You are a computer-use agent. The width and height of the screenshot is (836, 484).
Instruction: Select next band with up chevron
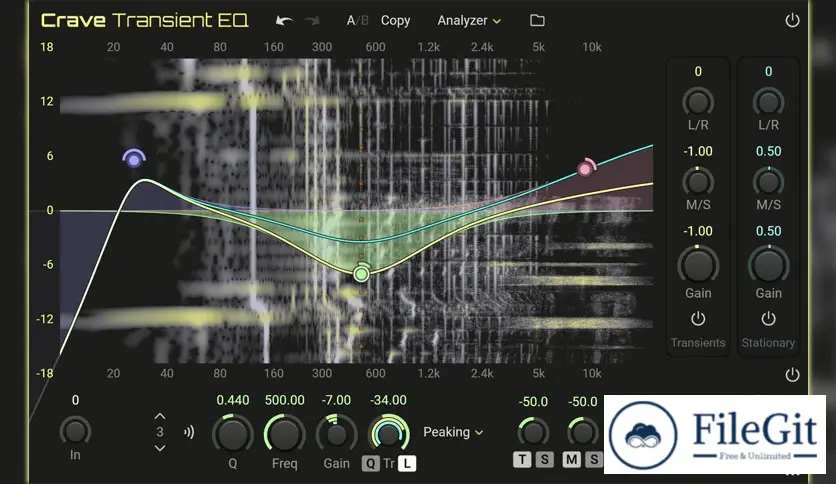pyautogui.click(x=159, y=416)
